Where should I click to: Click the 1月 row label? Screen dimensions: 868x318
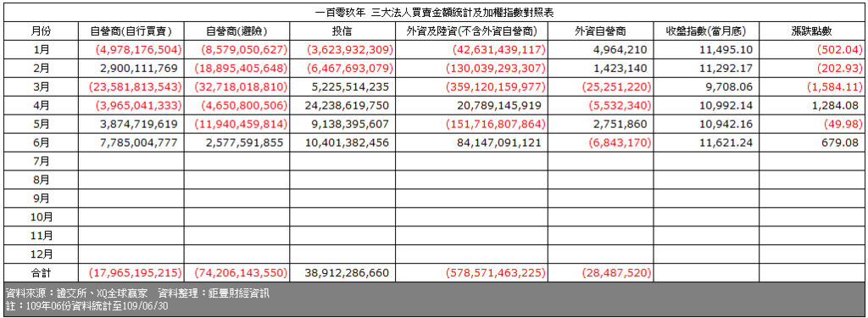pos(41,50)
